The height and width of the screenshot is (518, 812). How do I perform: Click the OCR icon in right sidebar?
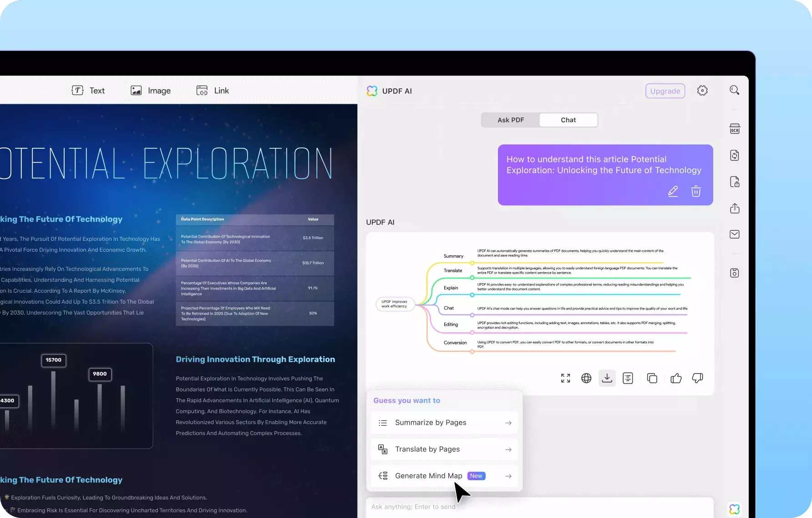(x=735, y=129)
